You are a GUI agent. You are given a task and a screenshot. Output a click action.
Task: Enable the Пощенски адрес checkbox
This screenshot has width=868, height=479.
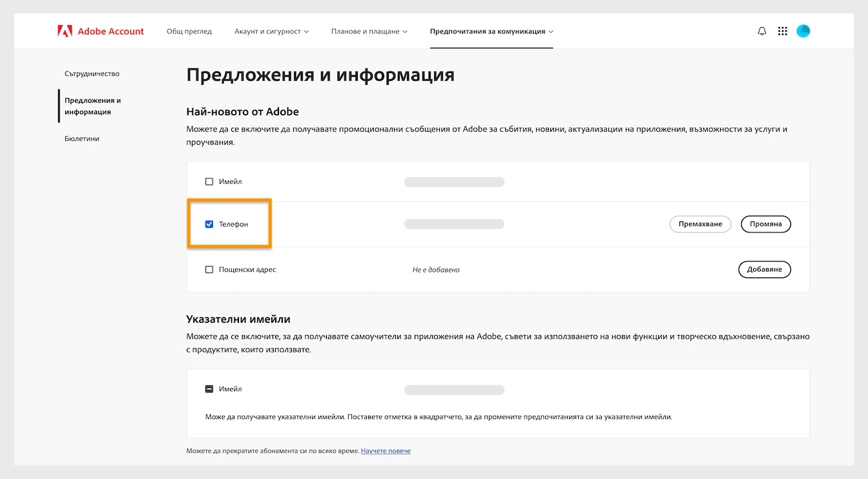coord(209,269)
